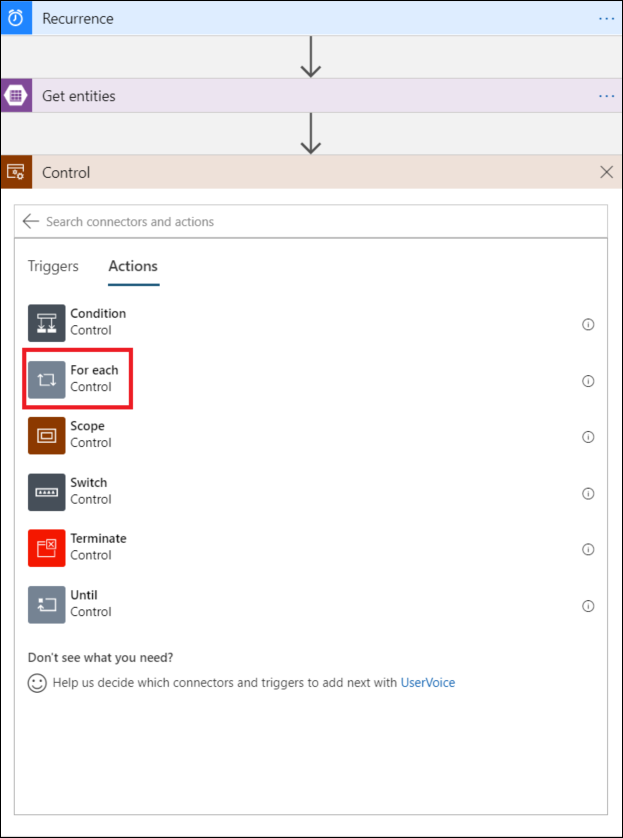Show info for the Scope action

pyautogui.click(x=588, y=437)
